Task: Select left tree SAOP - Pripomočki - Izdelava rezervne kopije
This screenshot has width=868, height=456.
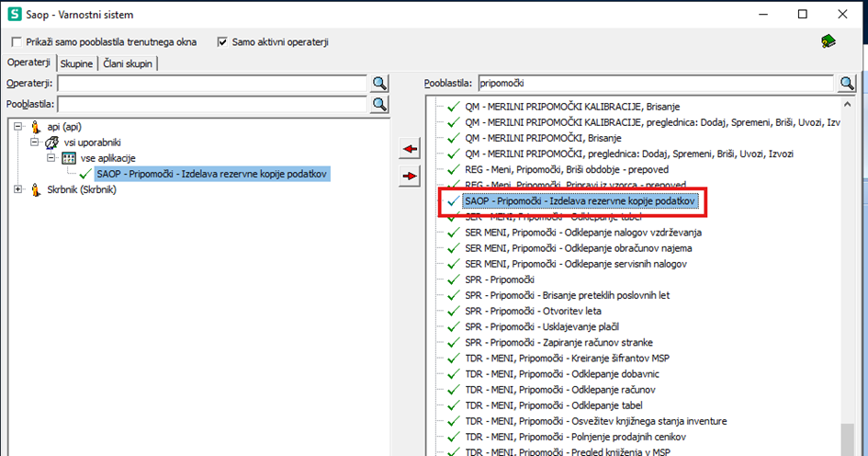Action: point(212,174)
